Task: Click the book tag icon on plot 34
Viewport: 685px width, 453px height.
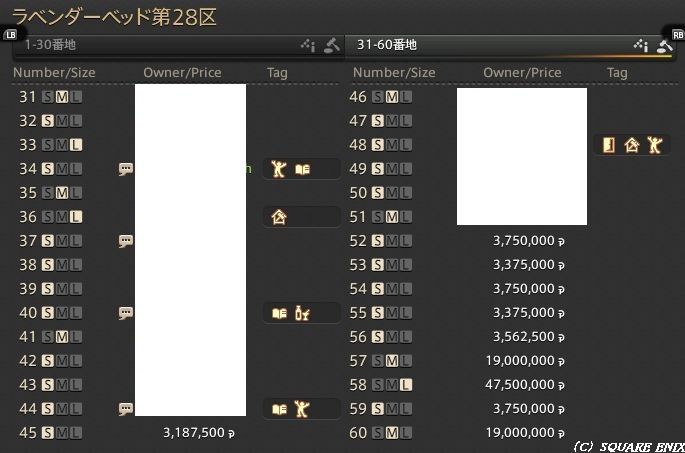Action: pos(302,169)
